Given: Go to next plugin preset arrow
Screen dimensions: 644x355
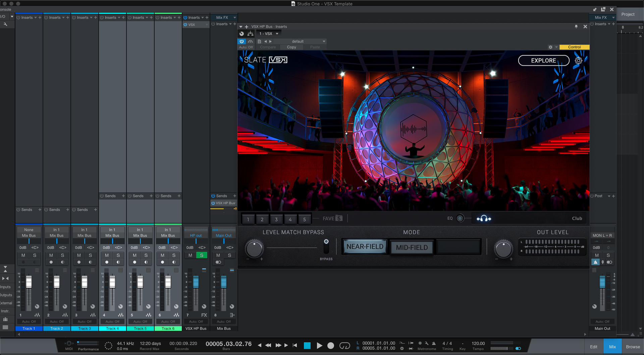Looking at the screenshot, I should 270,41.
